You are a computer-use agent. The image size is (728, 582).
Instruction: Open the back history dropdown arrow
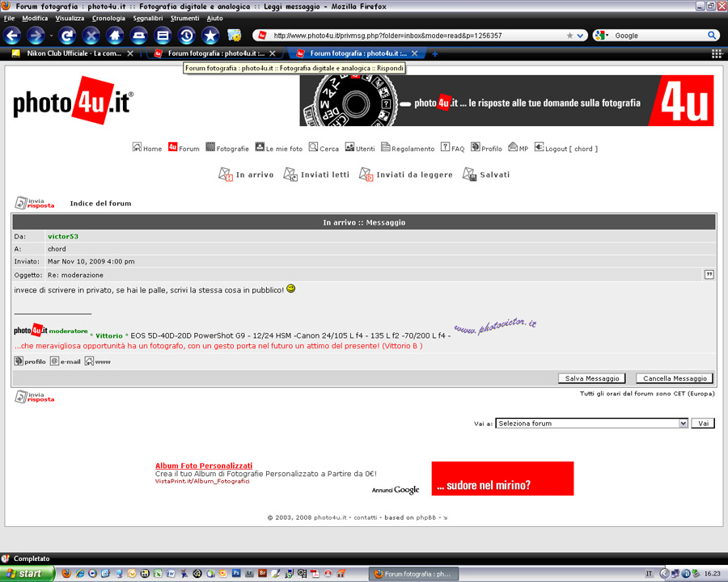click(51, 36)
